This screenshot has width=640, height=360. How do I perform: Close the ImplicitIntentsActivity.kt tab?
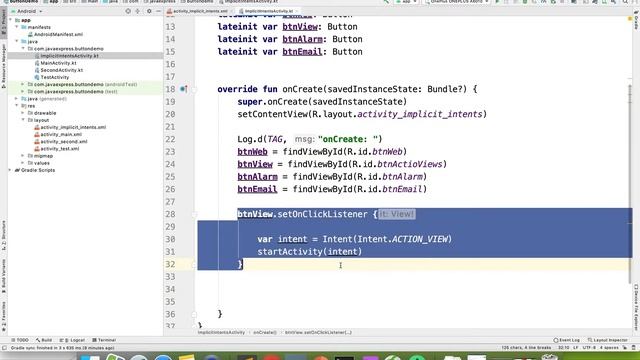pos(297,11)
